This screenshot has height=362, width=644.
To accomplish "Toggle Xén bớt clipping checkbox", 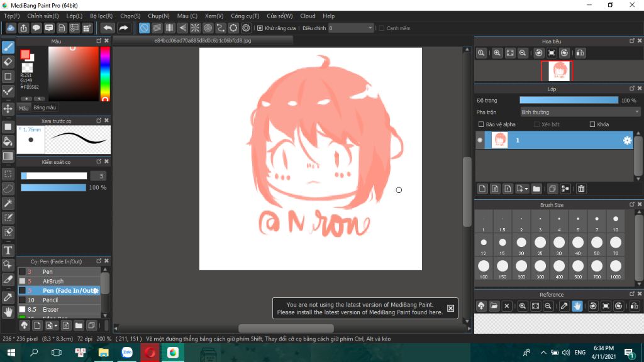I will tap(536, 124).
